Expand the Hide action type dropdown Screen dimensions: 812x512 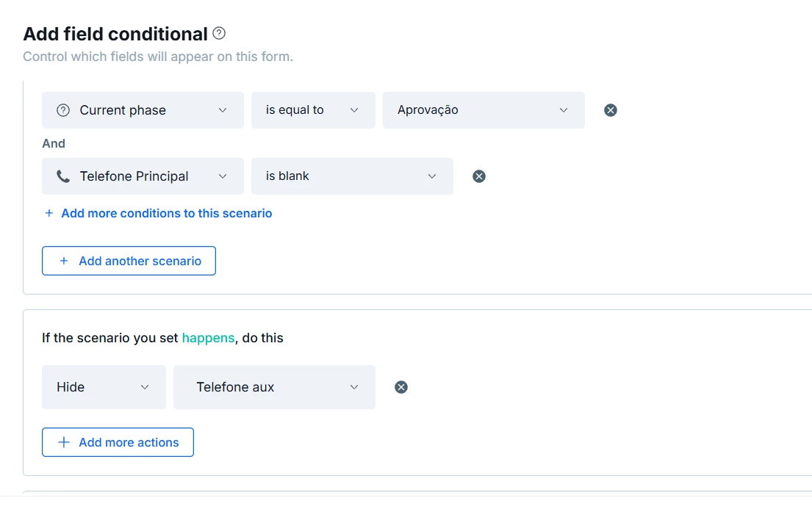pos(104,387)
